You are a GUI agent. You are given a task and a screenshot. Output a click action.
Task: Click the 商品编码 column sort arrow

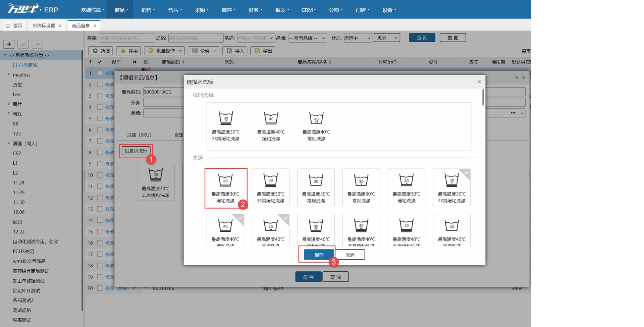coord(183,62)
